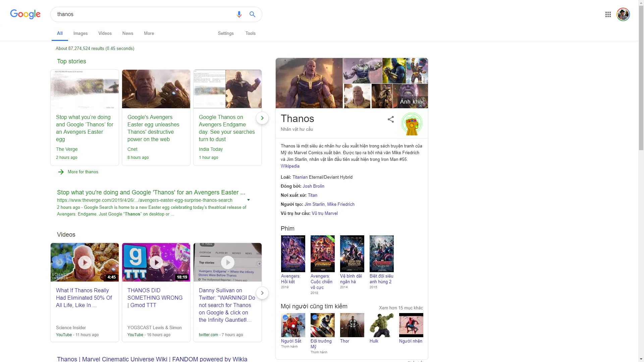Click the blue search magnifier icon

pyautogui.click(x=253, y=14)
